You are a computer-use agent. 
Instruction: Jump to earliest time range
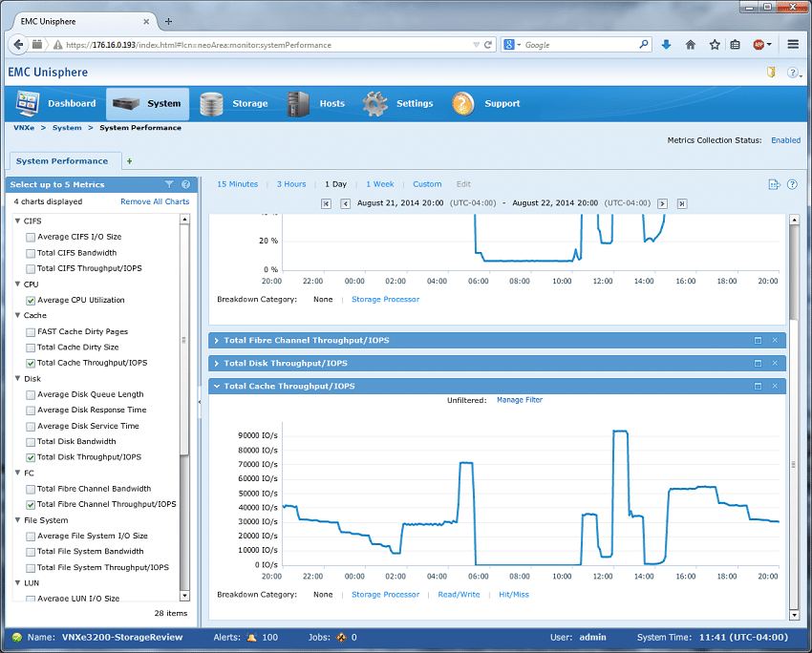point(326,203)
